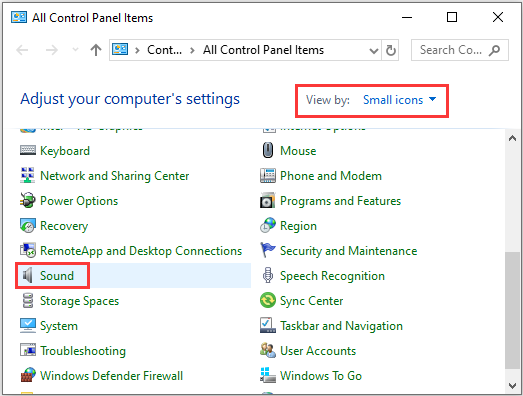The width and height of the screenshot is (523, 396).
Task: Click the User Accounts icon
Action: coord(268,350)
